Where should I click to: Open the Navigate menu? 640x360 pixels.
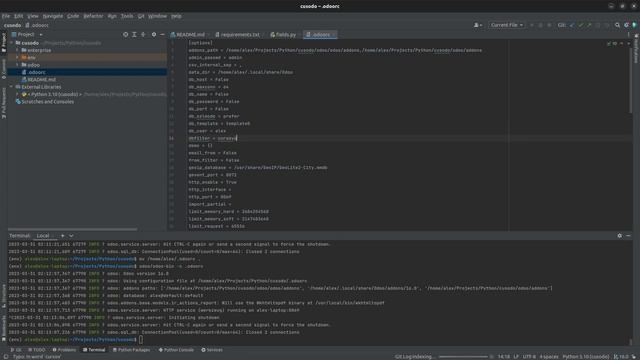pos(53,16)
